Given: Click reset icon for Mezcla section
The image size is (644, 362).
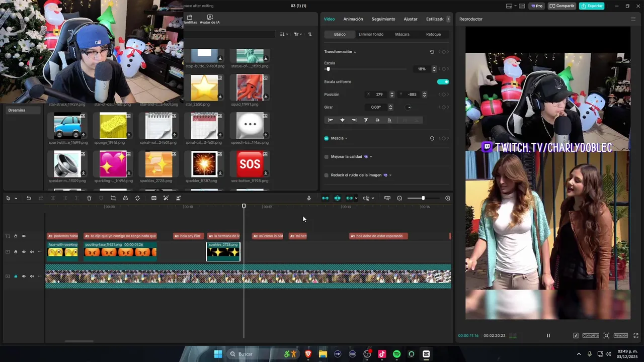Looking at the screenshot, I should (432, 138).
